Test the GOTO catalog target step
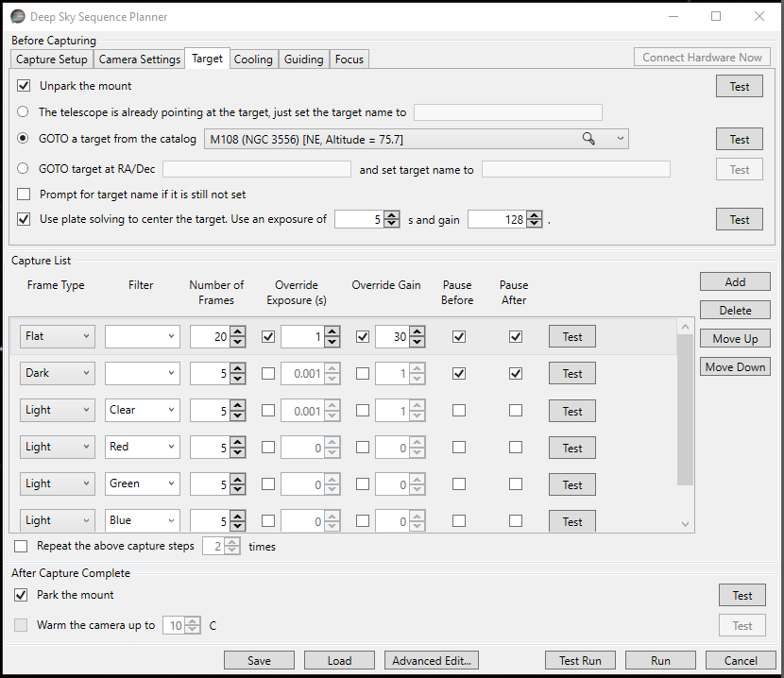This screenshot has width=784, height=678. [740, 139]
